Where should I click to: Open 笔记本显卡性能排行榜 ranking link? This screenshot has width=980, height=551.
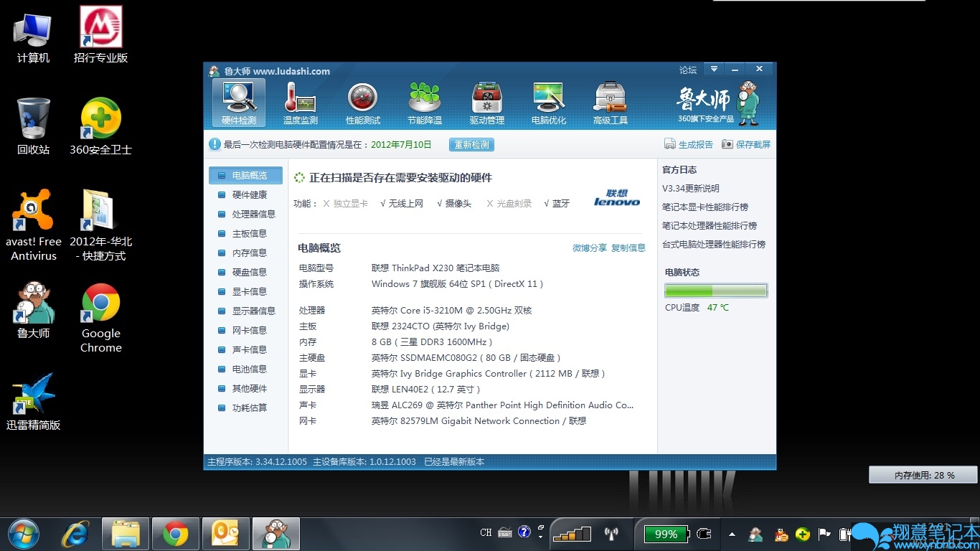[x=705, y=207]
